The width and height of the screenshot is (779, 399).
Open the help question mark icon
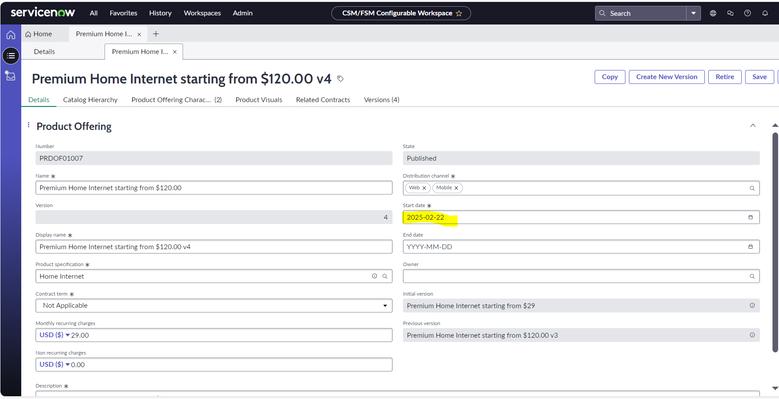click(747, 13)
